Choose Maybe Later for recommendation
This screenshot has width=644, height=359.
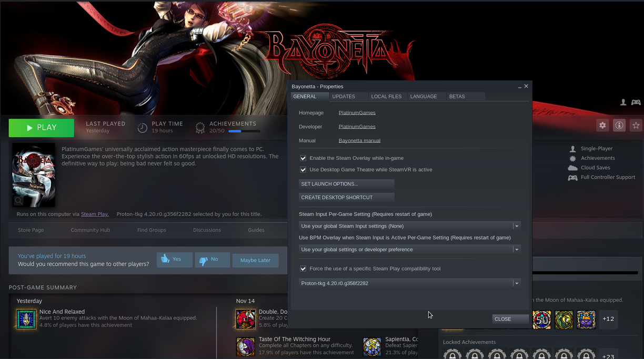click(x=255, y=260)
